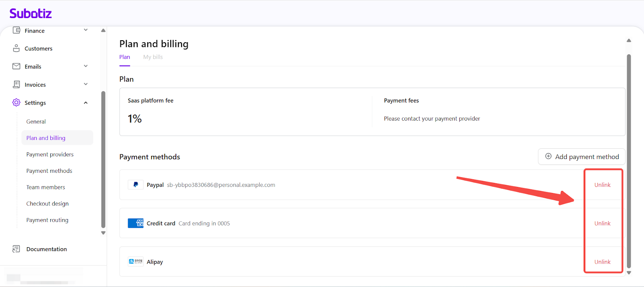Click Add payment method button
Viewport: 644px width, 287px height.
point(582,157)
